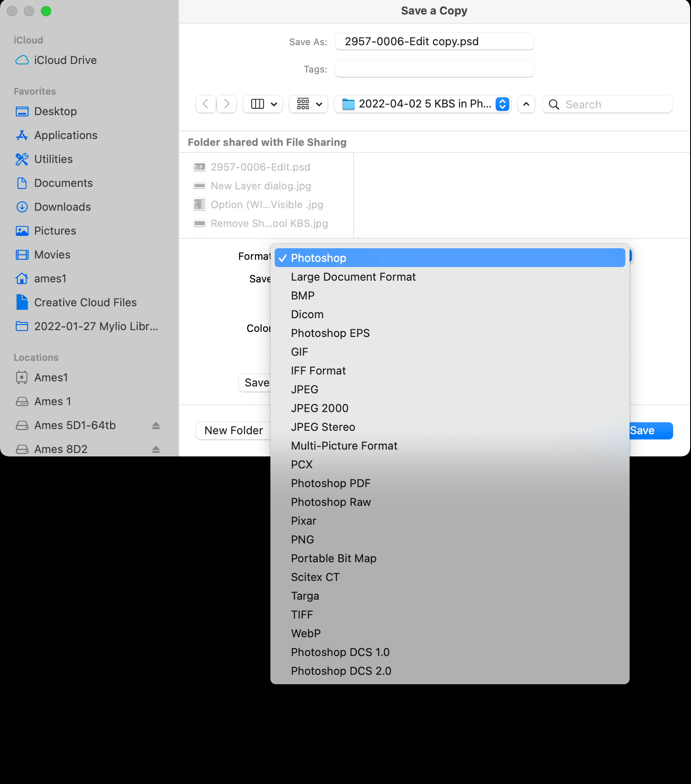691x784 pixels.
Task: Click the magnifying glass search icon
Action: click(554, 105)
